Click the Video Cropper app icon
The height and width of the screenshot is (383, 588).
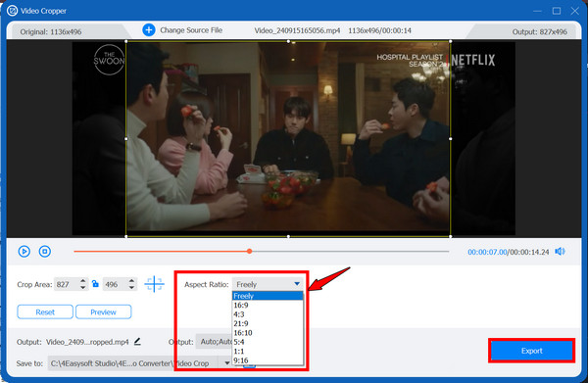click(x=13, y=11)
